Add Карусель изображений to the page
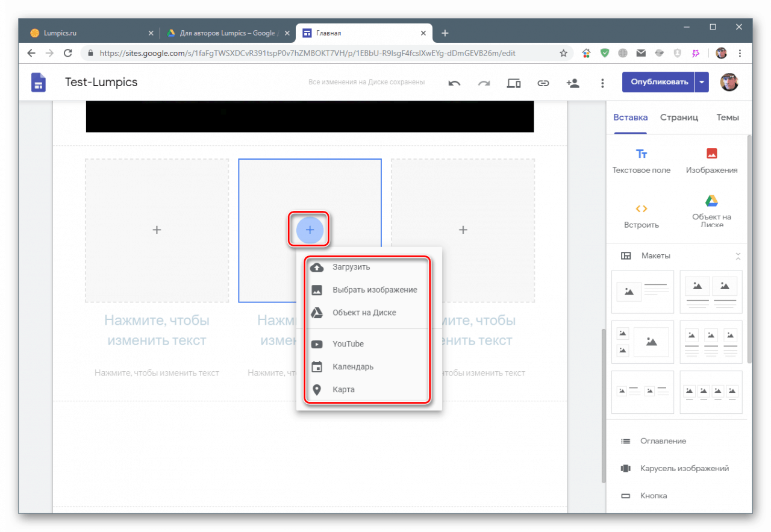 pyautogui.click(x=676, y=468)
